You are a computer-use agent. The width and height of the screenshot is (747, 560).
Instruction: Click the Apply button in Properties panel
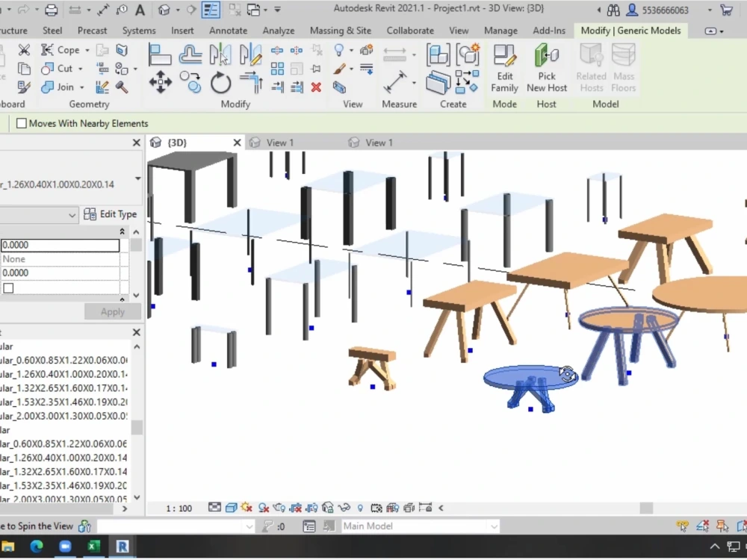pos(112,311)
